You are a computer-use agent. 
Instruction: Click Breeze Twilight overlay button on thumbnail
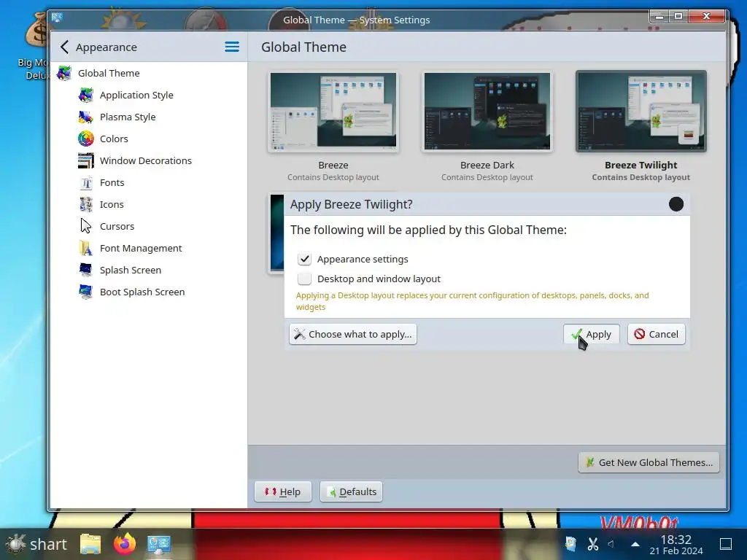(689, 134)
